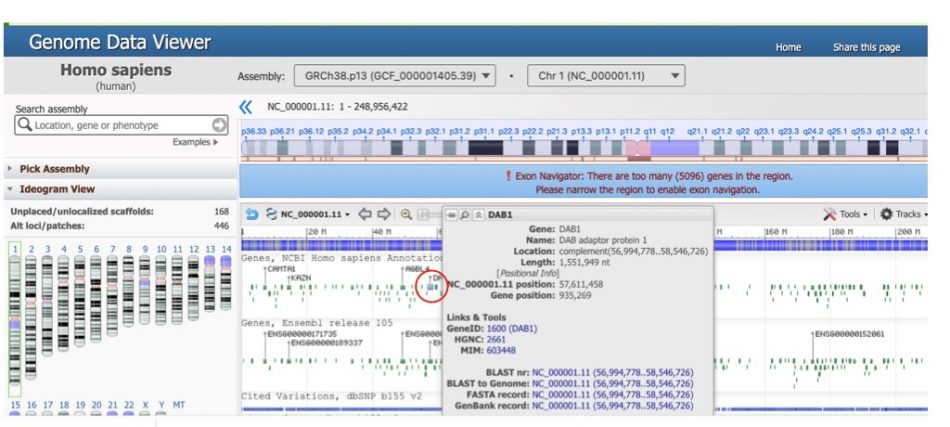Select chromosome 1 in the ideogram
Image resolution: width=950 pixels, height=427 pixels.
point(15,319)
